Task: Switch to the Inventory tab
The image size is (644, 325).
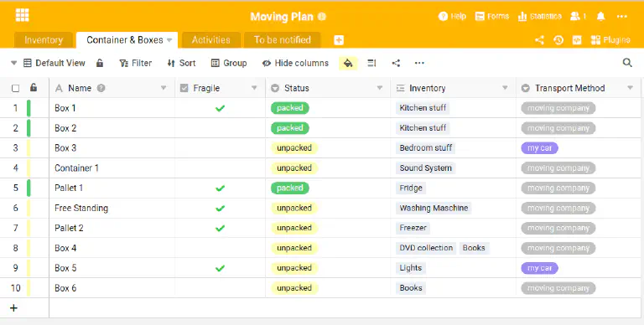Action: pyautogui.click(x=44, y=40)
